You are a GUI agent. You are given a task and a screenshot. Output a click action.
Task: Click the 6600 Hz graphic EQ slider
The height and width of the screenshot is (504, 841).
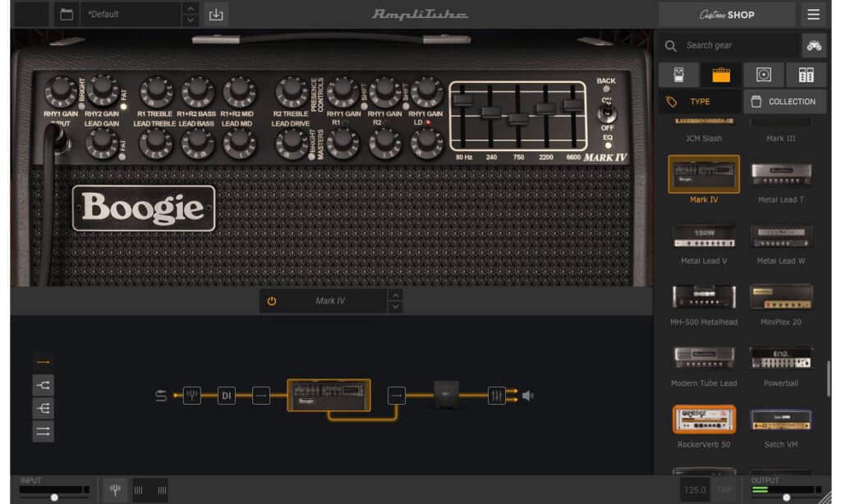click(572, 105)
